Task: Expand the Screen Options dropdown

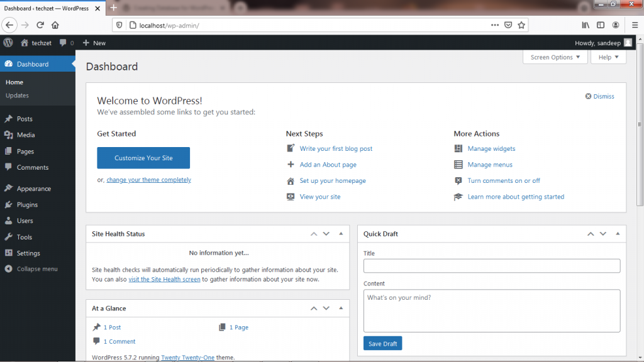Action: tap(555, 57)
